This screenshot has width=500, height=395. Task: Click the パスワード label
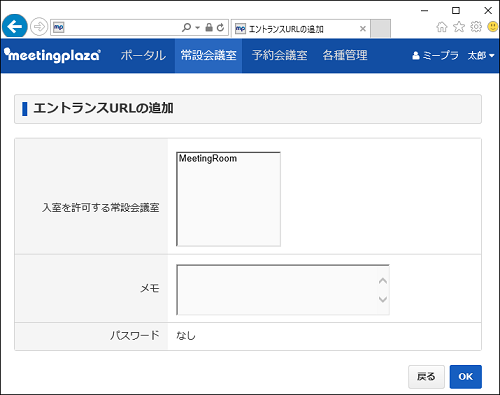coord(135,335)
